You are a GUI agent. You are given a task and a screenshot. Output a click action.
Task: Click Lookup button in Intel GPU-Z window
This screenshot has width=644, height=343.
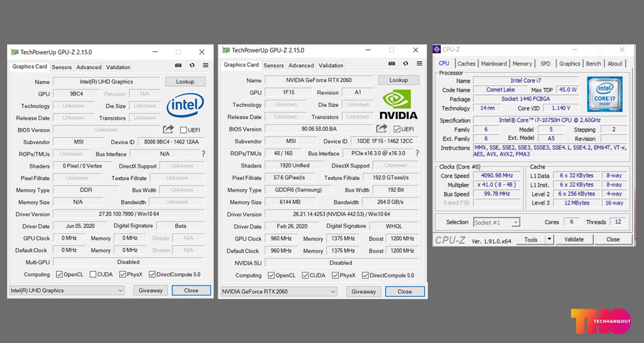point(185,82)
